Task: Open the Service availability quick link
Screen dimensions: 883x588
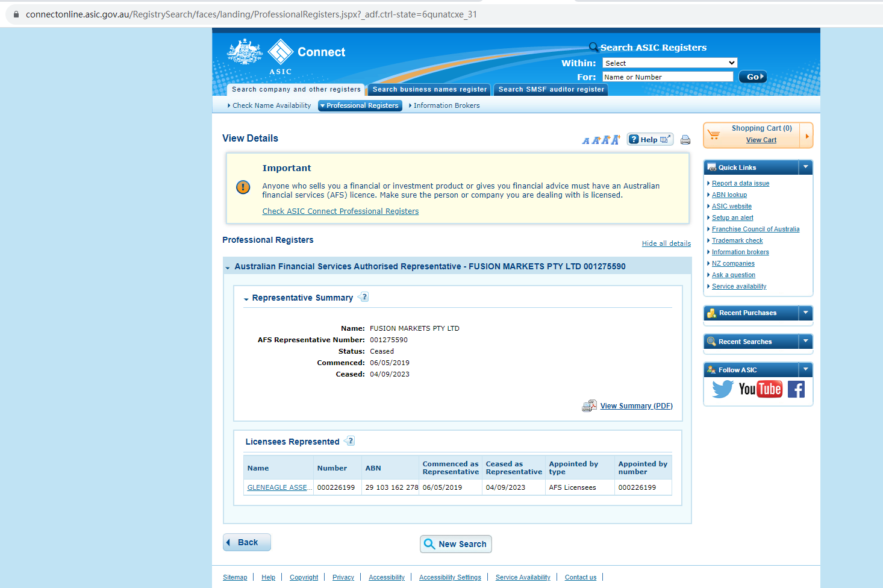Action: (x=739, y=286)
